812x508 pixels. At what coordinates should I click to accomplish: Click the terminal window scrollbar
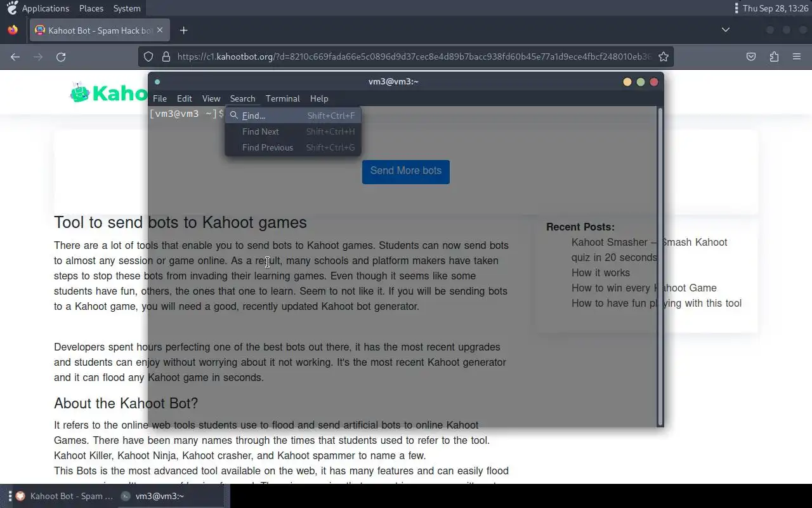(660, 267)
